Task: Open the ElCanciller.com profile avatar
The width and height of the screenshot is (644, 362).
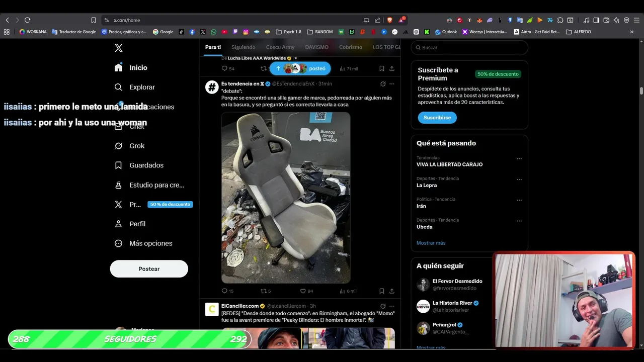Action: [x=212, y=309]
